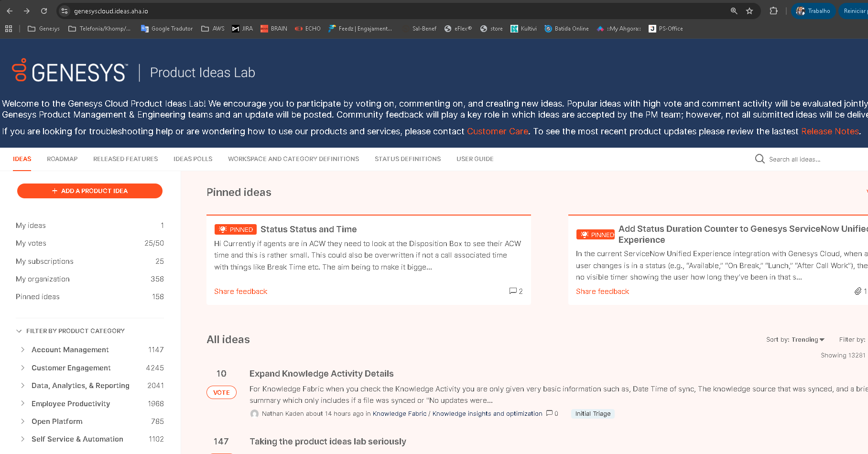This screenshot has width=868, height=454.
Task: Show My subscriptions list
Action: click(90, 261)
